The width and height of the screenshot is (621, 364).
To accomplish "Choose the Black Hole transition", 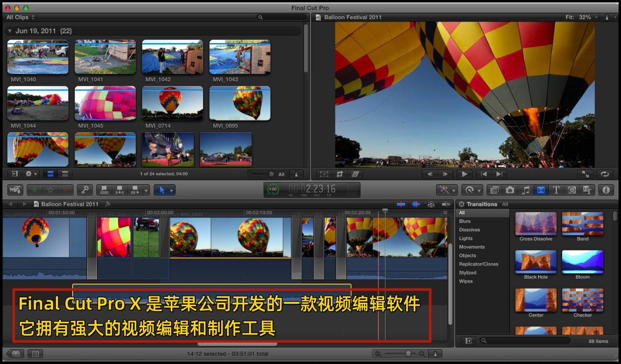I will pyautogui.click(x=536, y=262).
